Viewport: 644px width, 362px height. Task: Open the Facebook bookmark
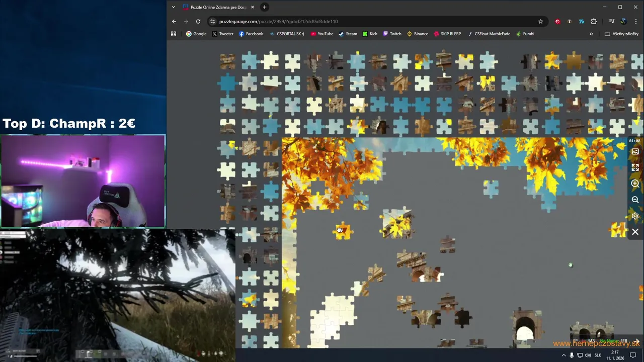251,34
